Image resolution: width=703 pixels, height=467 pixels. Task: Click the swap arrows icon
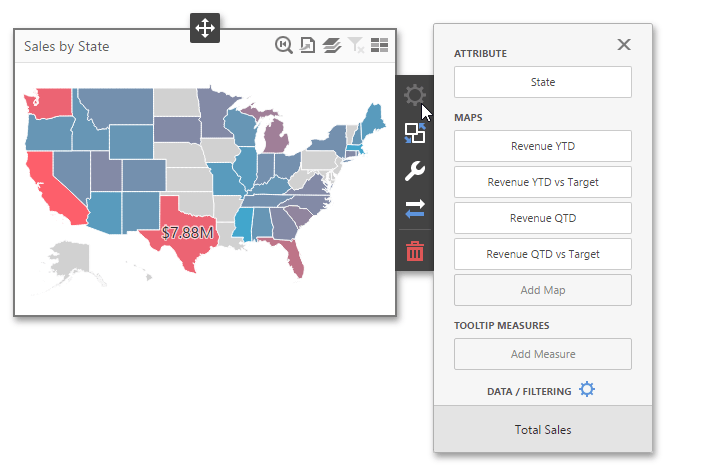pyautogui.click(x=415, y=209)
